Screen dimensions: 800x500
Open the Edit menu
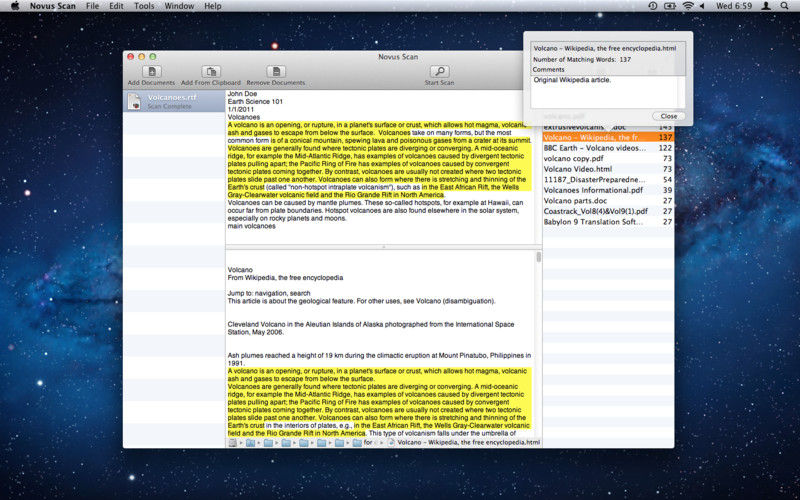[x=116, y=6]
